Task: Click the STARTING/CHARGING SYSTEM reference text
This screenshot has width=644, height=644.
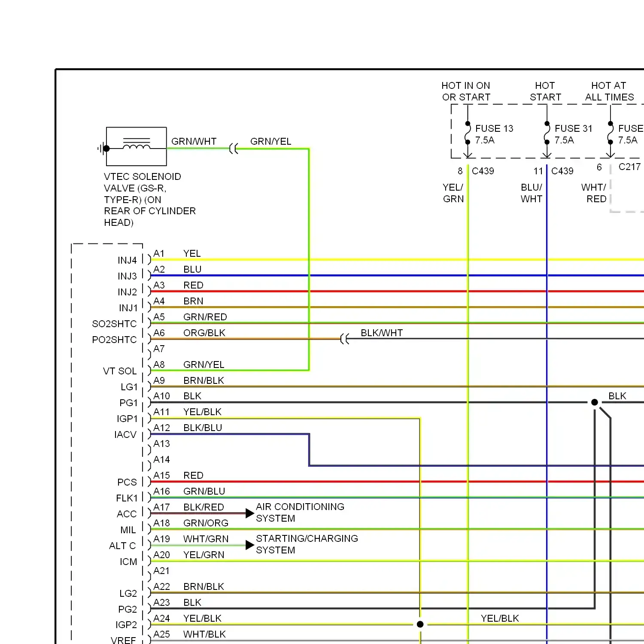Action: 307,544
